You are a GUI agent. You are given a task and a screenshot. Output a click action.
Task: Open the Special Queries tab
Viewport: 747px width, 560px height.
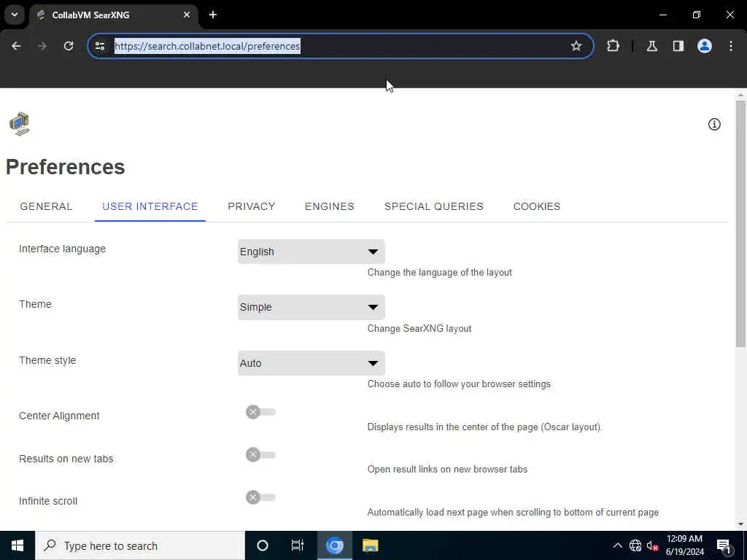tap(434, 206)
